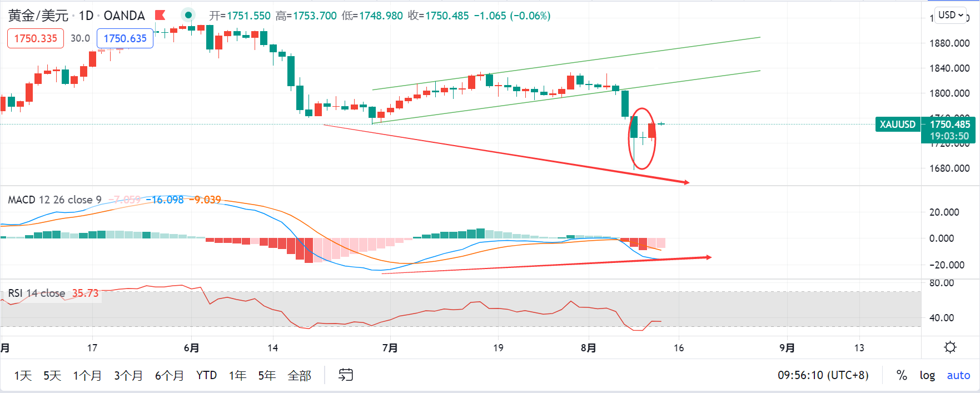Select the YTD time range
The height and width of the screenshot is (393, 980).
(206, 375)
